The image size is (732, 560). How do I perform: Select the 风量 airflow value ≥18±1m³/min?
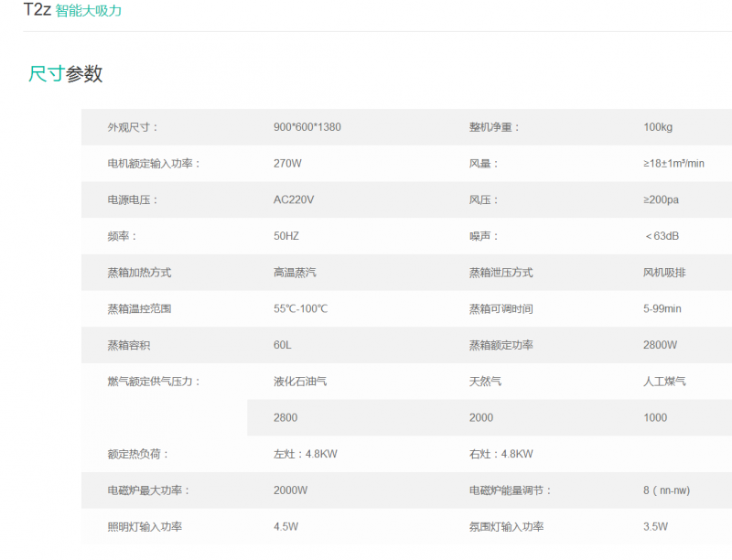tap(673, 164)
